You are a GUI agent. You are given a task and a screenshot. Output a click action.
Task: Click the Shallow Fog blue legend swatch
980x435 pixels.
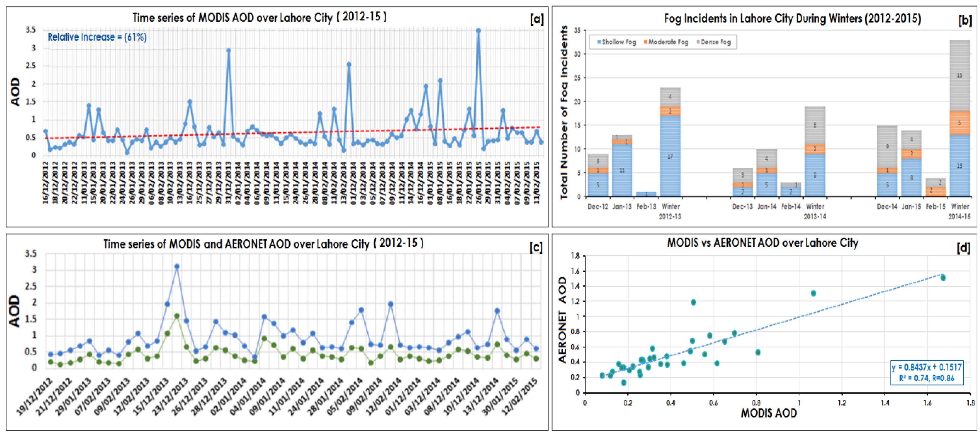pos(599,42)
